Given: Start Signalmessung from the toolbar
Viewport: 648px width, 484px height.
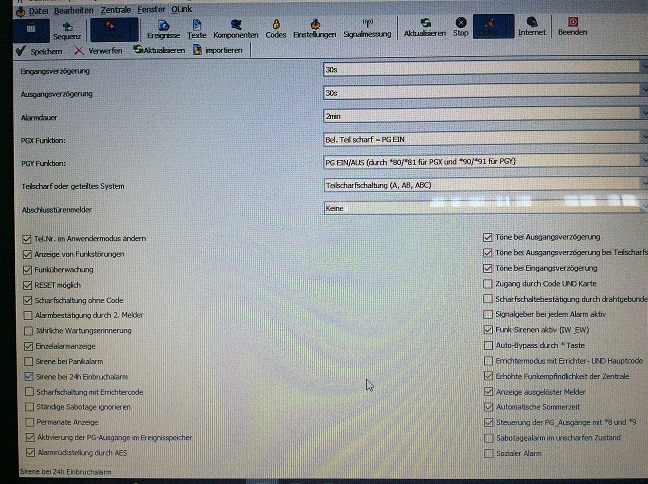Looking at the screenshot, I should pyautogui.click(x=367, y=27).
